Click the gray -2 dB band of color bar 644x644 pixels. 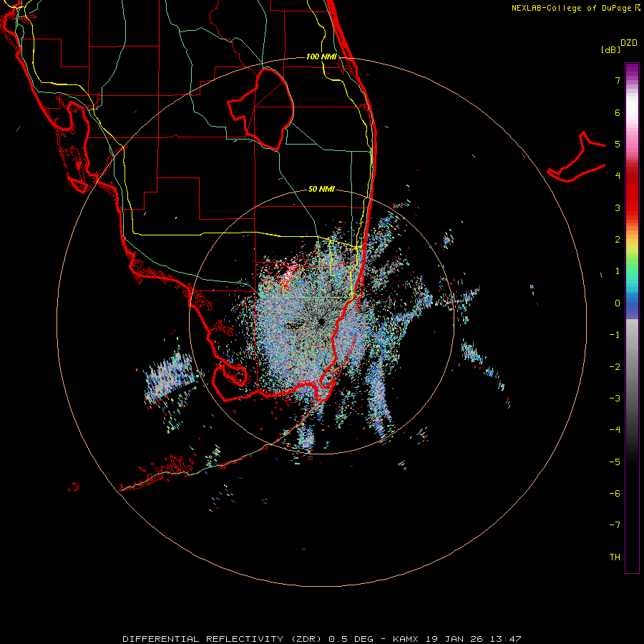coord(632,367)
